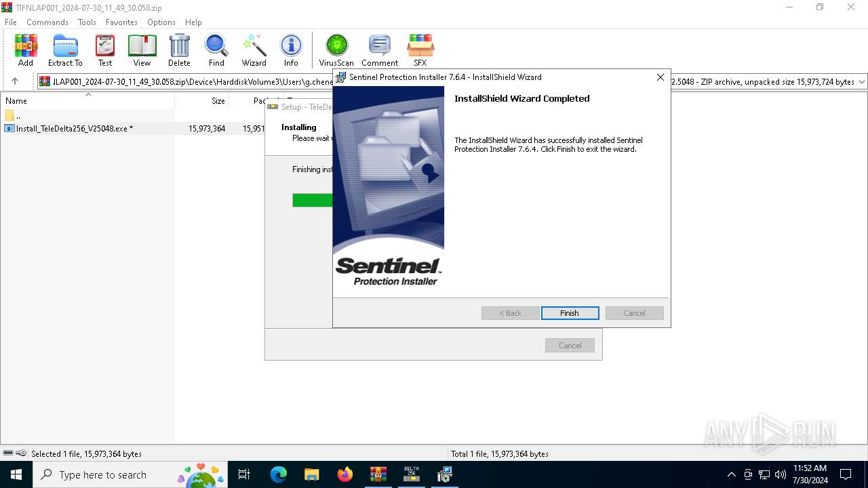Click the View file icon
Image resolution: width=868 pixels, height=488 pixels.
tap(142, 50)
